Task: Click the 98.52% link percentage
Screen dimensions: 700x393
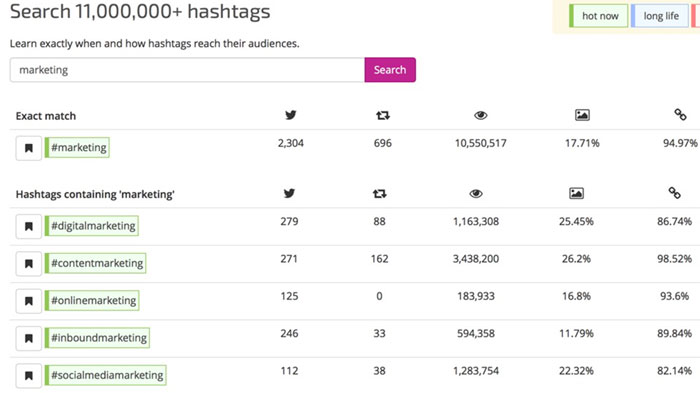Action: coord(674,259)
